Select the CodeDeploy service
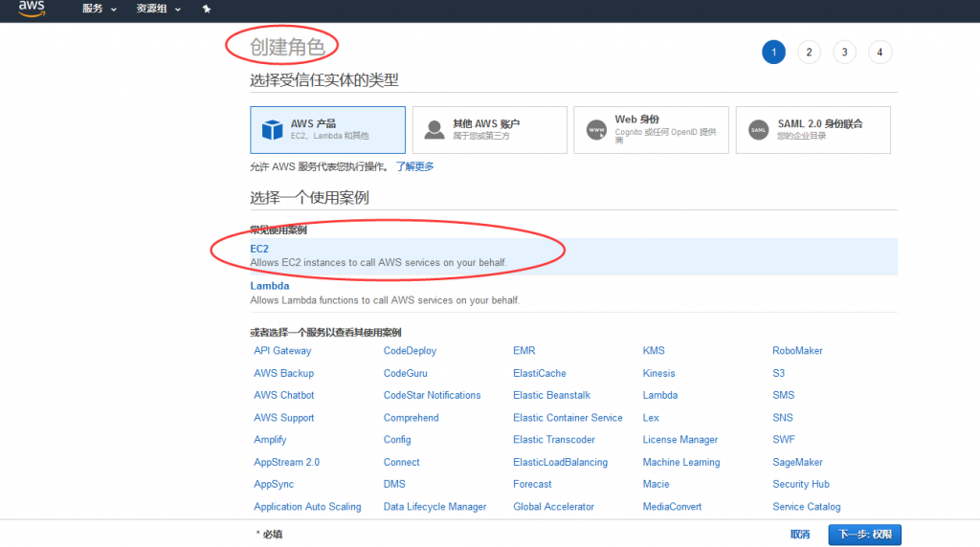The image size is (980, 547). [410, 351]
